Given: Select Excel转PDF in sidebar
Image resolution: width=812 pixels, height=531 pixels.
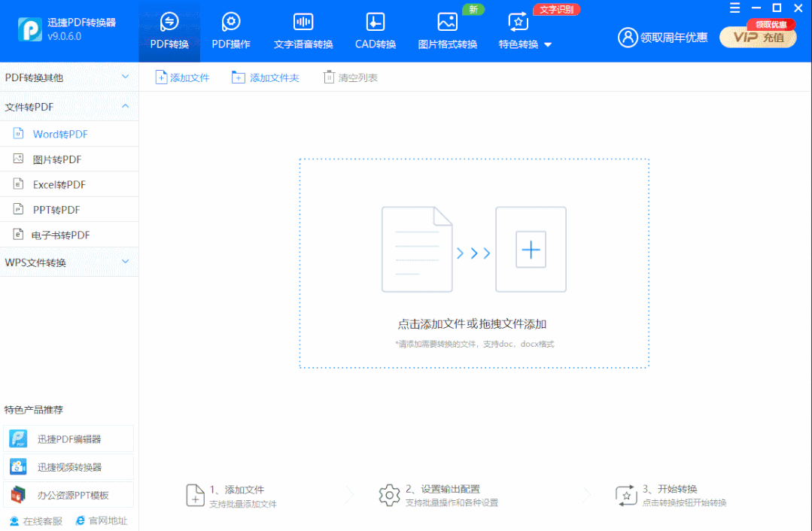Looking at the screenshot, I should (x=69, y=184).
